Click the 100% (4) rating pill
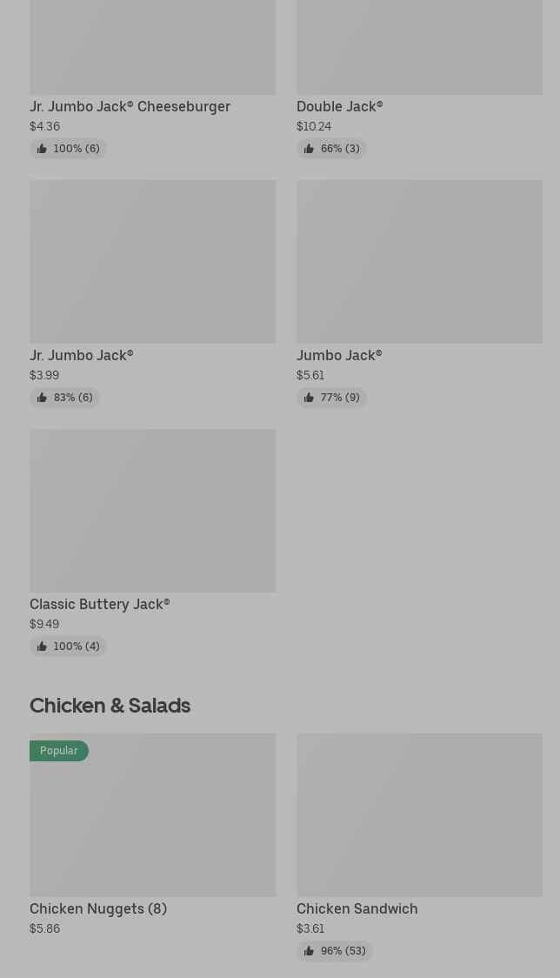Image resolution: width=560 pixels, height=978 pixels. pyautogui.click(x=68, y=646)
